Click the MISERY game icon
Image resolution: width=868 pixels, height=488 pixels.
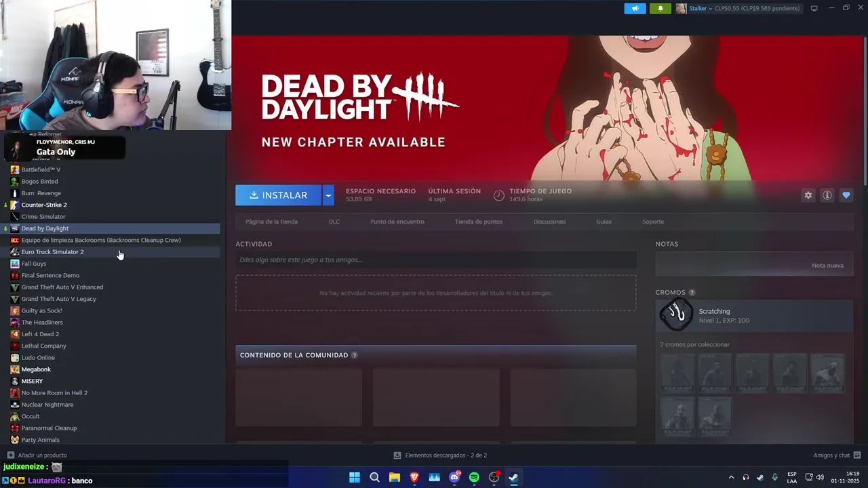15,381
